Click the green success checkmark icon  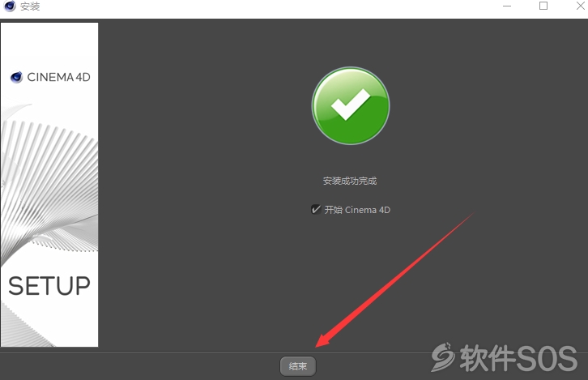click(351, 106)
